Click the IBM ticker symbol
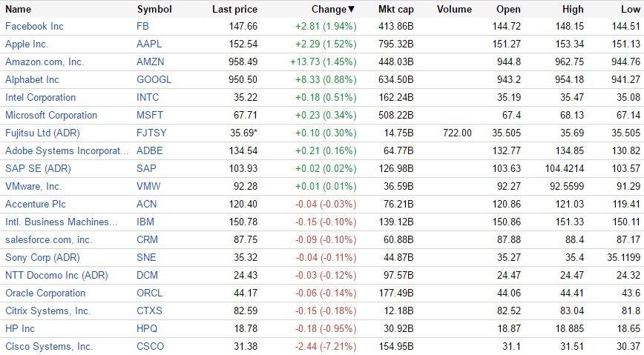644x355 pixels. click(146, 222)
